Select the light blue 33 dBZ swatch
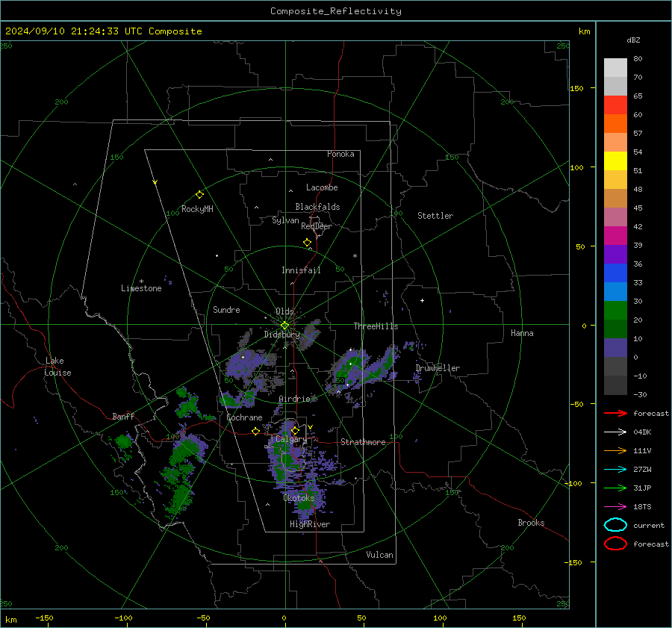Viewport: 672px width, 628px height. [615, 292]
